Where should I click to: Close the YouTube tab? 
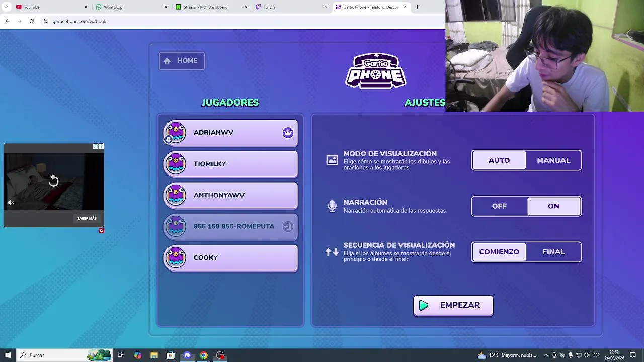86,7
